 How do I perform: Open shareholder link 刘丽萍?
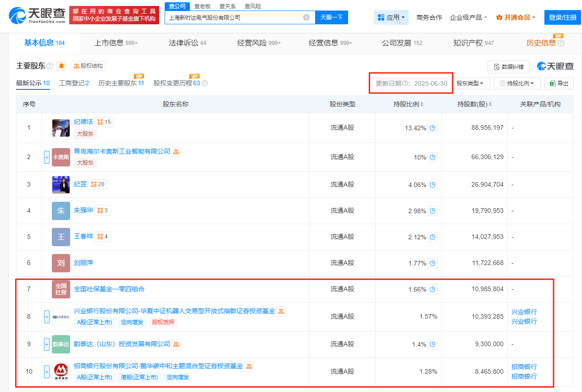tap(83, 263)
